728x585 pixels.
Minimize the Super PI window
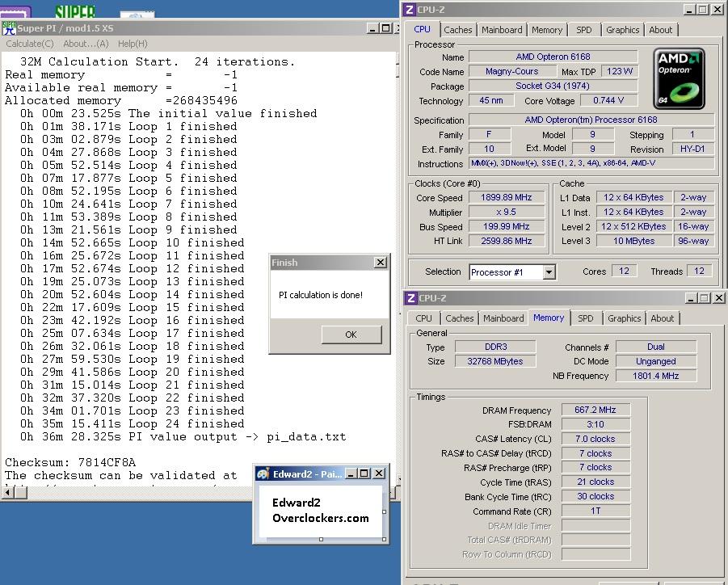(x=372, y=28)
